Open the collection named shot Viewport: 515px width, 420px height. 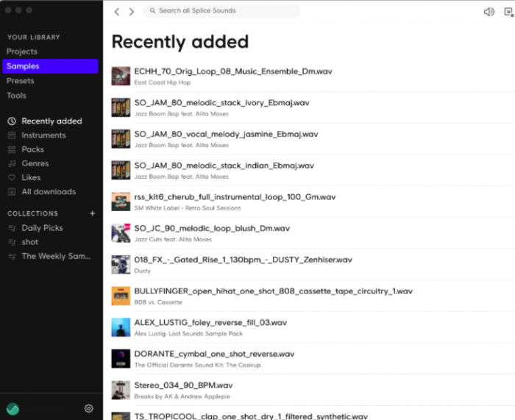click(30, 242)
